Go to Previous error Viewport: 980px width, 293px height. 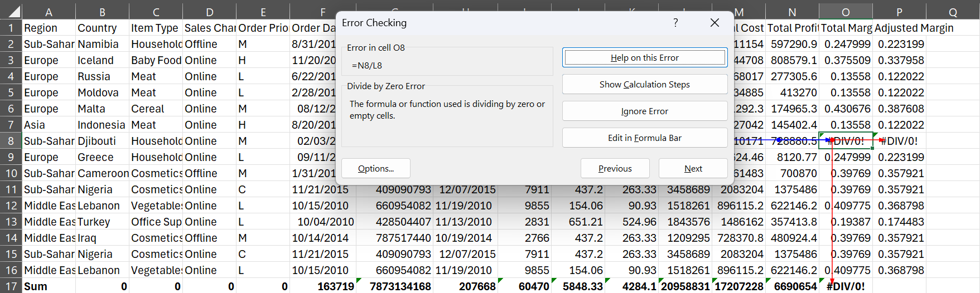click(615, 168)
